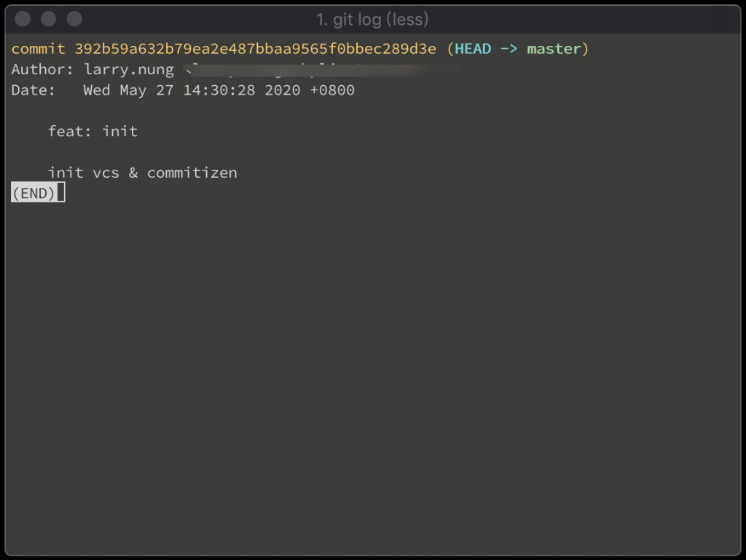This screenshot has width=746, height=560.
Task: Click the commit subject 'feat: init'
Action: tap(93, 131)
